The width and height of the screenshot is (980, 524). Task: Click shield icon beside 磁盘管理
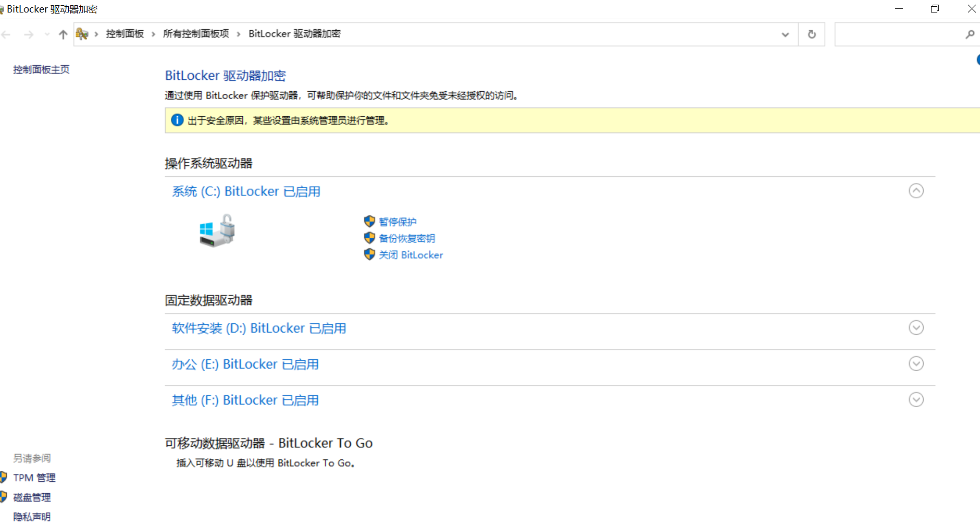click(x=3, y=497)
